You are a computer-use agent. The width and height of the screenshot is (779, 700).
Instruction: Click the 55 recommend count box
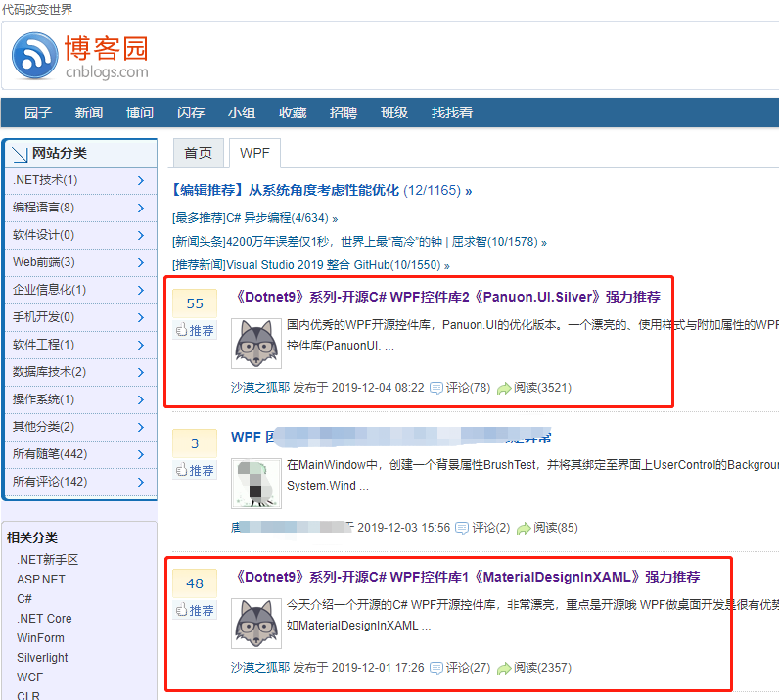tap(195, 303)
